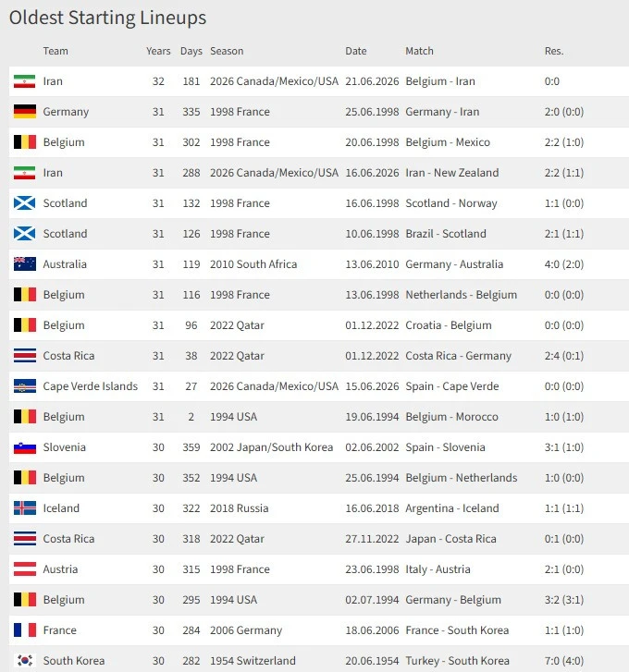
Task: Click the Australia flag icon
Action: tap(24, 264)
